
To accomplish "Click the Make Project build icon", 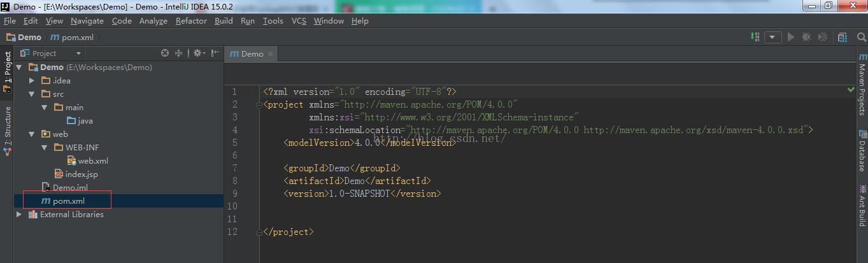I will (755, 37).
